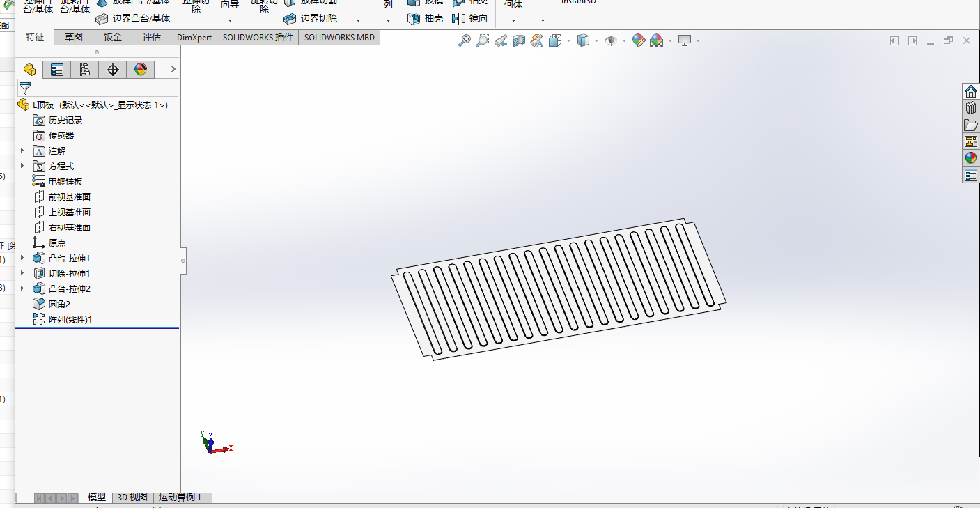Open the Display Style dropdown arrow
This screenshot has height=508, width=980.
597,41
